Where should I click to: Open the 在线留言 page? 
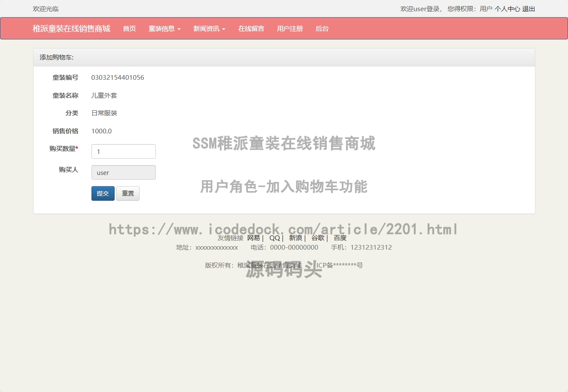coord(251,29)
